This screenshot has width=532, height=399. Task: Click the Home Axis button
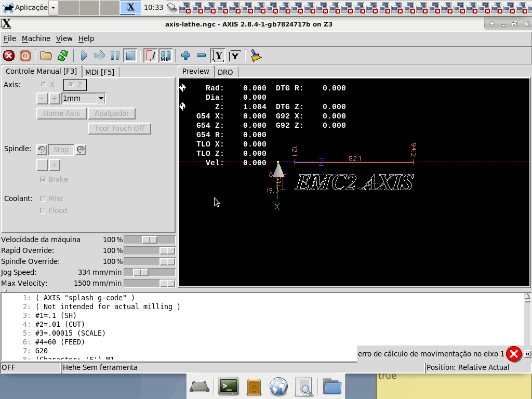[x=61, y=113]
